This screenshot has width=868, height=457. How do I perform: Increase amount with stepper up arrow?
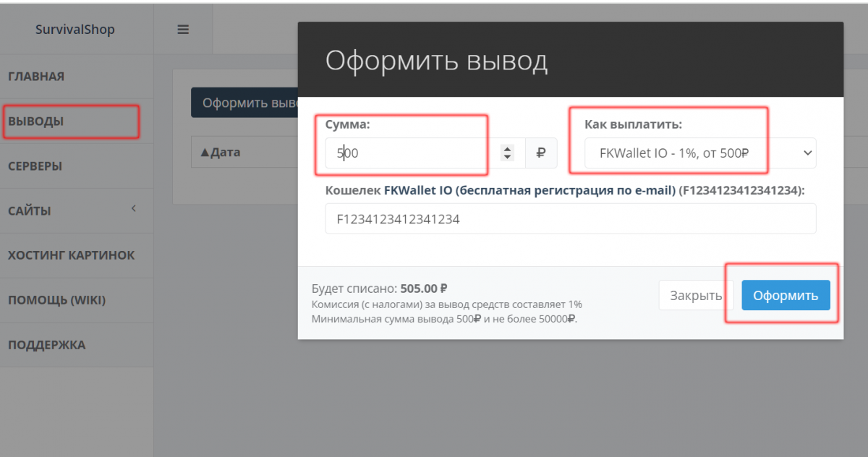pyautogui.click(x=508, y=149)
